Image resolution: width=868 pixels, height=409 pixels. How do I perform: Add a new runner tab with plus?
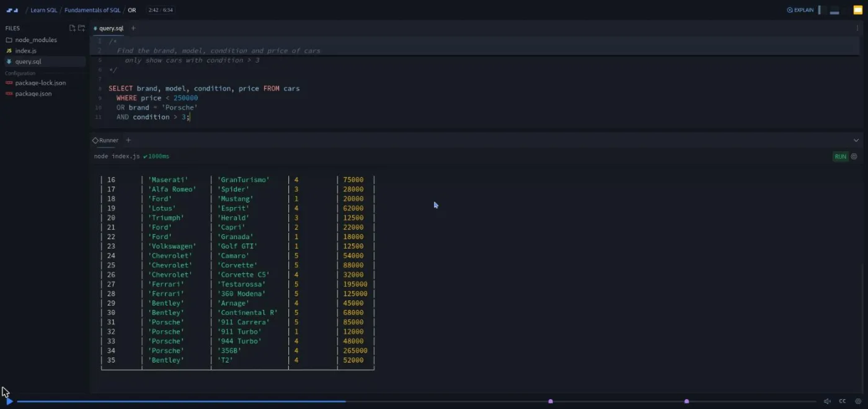pos(128,140)
